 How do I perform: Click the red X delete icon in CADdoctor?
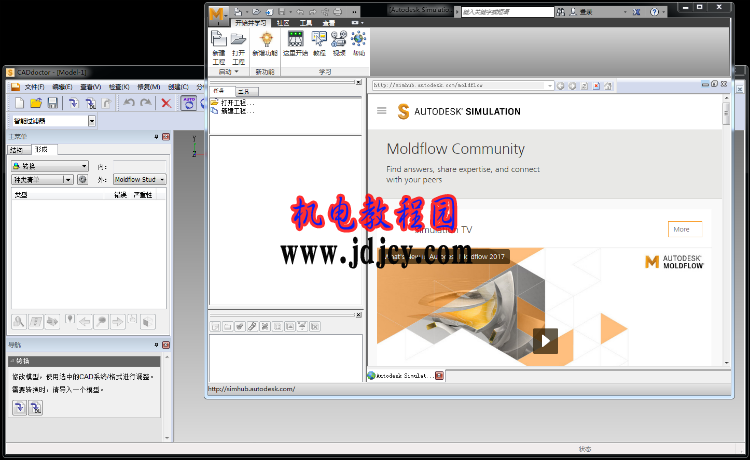pyautogui.click(x=166, y=103)
